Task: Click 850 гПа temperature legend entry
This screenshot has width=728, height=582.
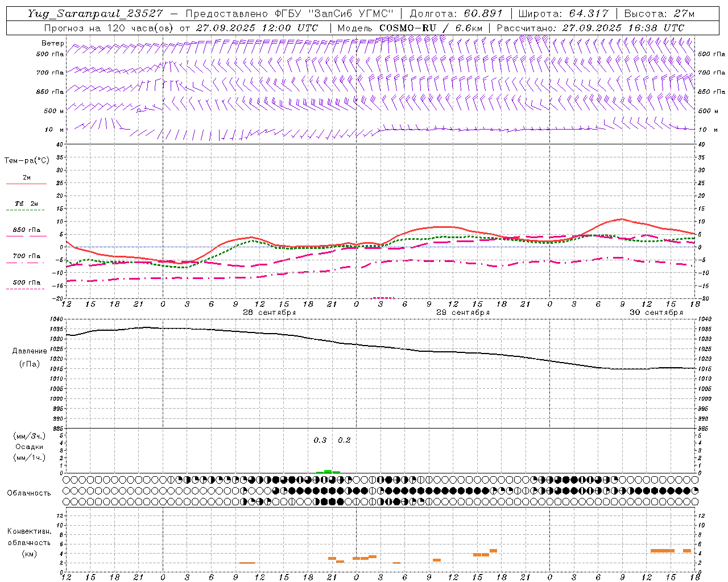Action: pyautogui.click(x=27, y=230)
